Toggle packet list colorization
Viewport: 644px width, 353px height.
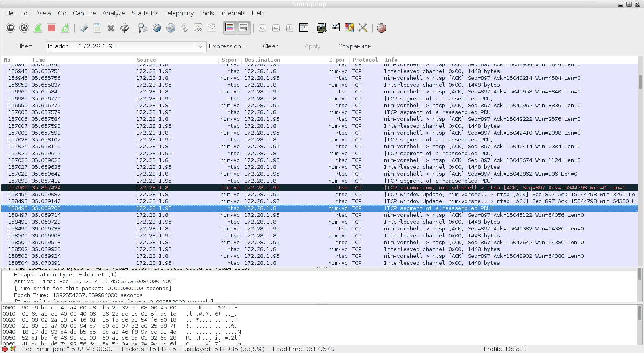tap(230, 28)
